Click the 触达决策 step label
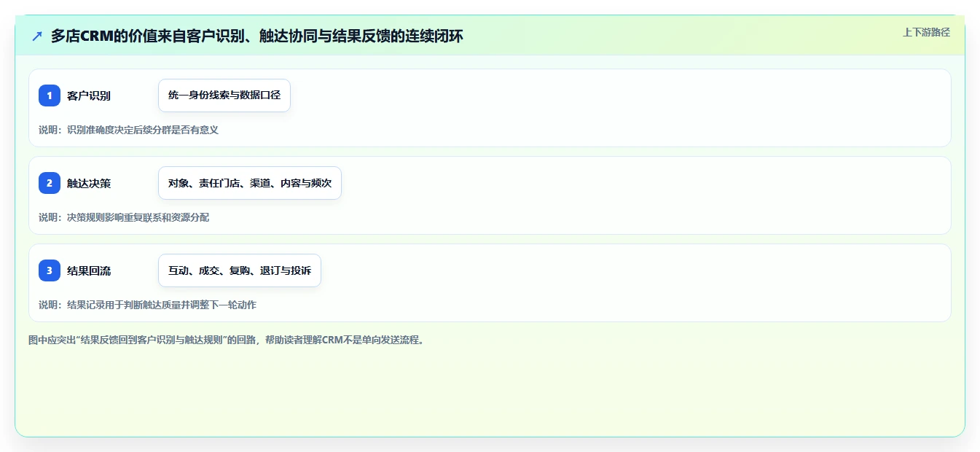 click(89, 183)
